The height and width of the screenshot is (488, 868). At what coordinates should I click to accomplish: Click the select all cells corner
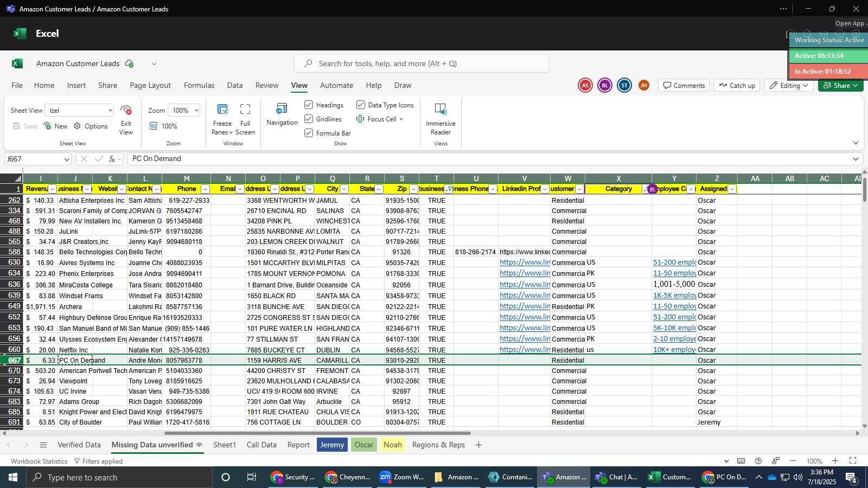tap(11, 178)
